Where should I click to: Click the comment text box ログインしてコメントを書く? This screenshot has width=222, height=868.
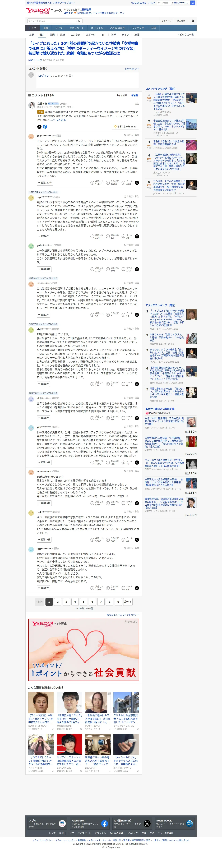pos(88,80)
